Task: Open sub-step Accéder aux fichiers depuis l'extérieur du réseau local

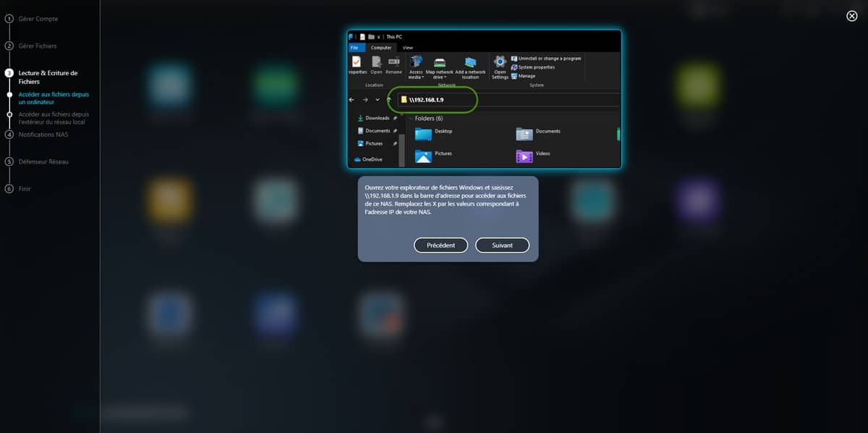Action: [54, 118]
